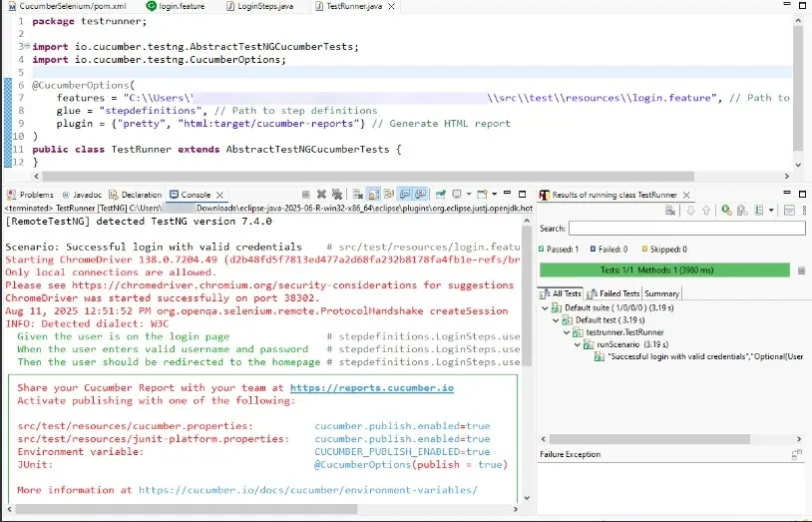Screen dimensions: 812x522
Task: Go to next failure arrow
Action: 690,211
